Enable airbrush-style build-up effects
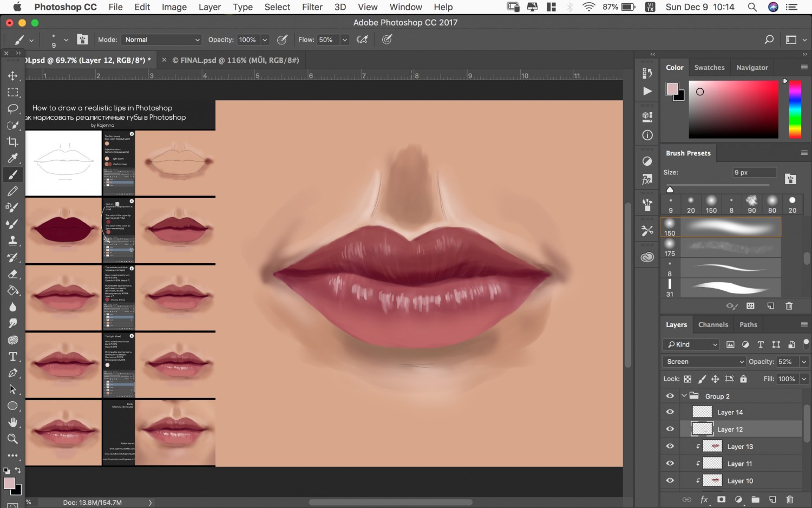The width and height of the screenshot is (812, 508). 363,40
